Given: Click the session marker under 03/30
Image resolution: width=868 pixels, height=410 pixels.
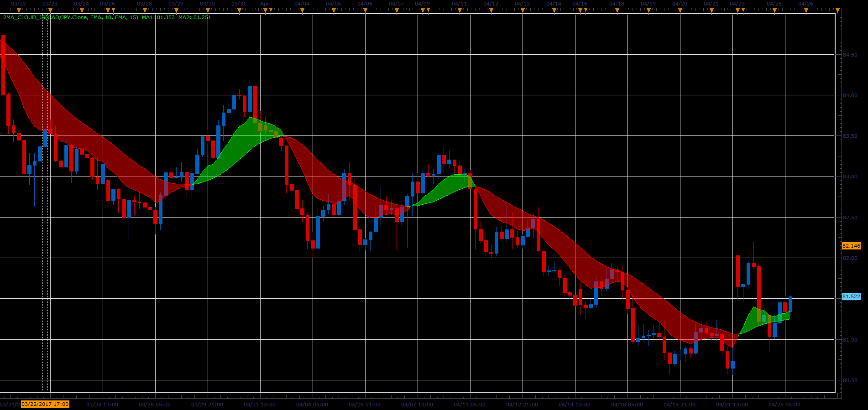Looking at the screenshot, I should click(207, 10).
